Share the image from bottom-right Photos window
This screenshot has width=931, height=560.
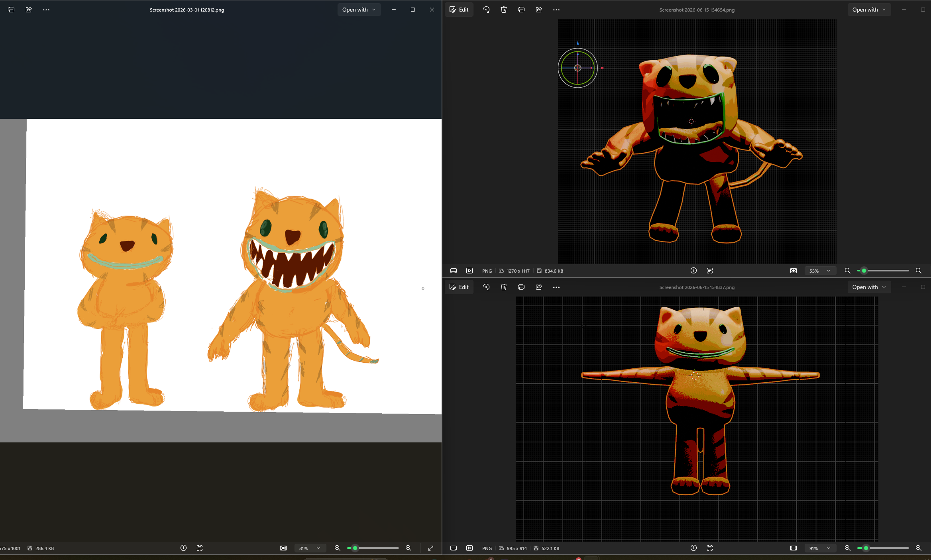tap(539, 287)
